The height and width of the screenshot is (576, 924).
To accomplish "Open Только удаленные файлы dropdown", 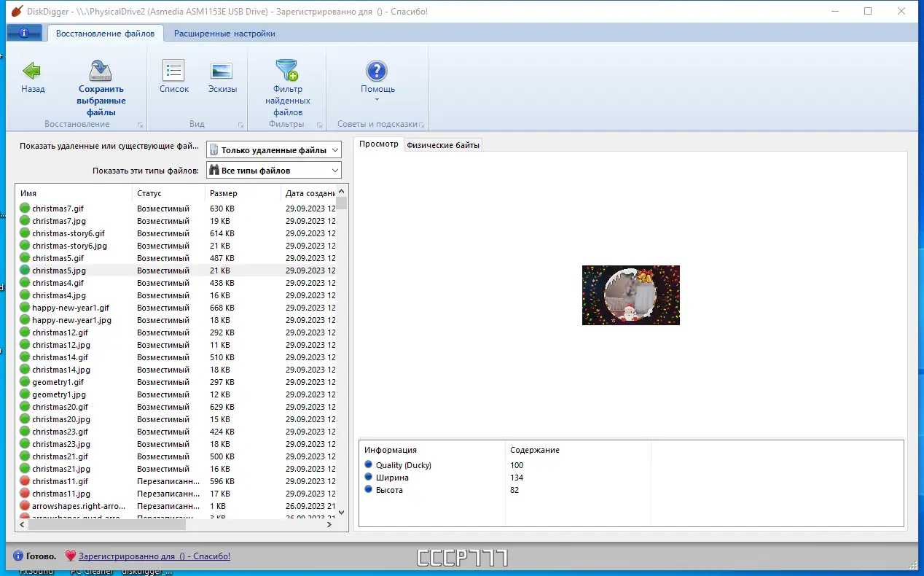I will [x=274, y=150].
